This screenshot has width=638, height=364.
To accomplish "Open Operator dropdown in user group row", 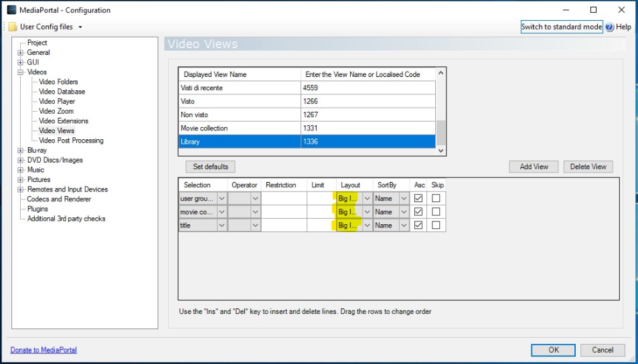I will pos(255,199).
